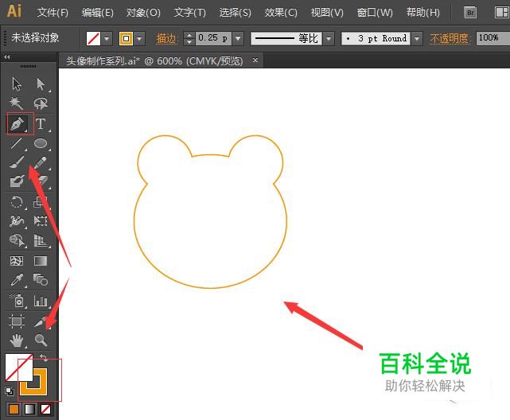Reset to default fill and stroke
The width and height of the screenshot is (510, 420).
coord(10,391)
